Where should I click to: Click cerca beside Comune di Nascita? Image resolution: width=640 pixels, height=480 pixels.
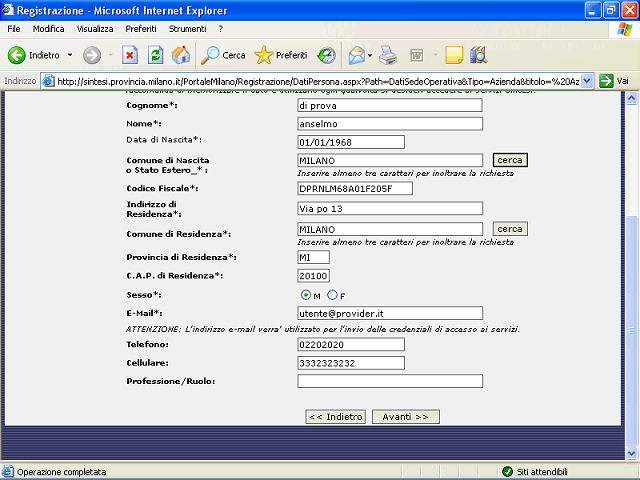(510, 160)
